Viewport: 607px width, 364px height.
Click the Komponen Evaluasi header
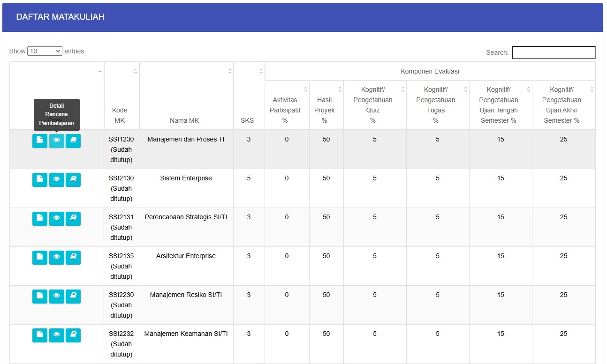coord(430,71)
